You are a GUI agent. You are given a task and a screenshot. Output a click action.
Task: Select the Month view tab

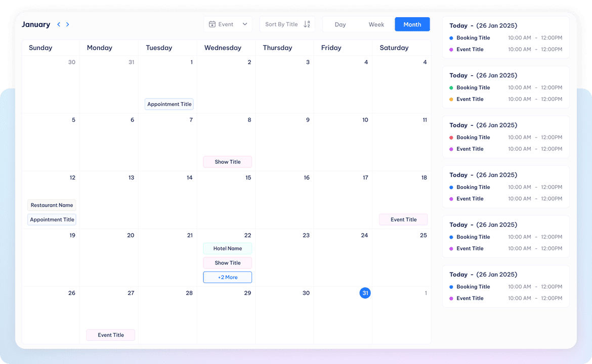pyautogui.click(x=412, y=24)
